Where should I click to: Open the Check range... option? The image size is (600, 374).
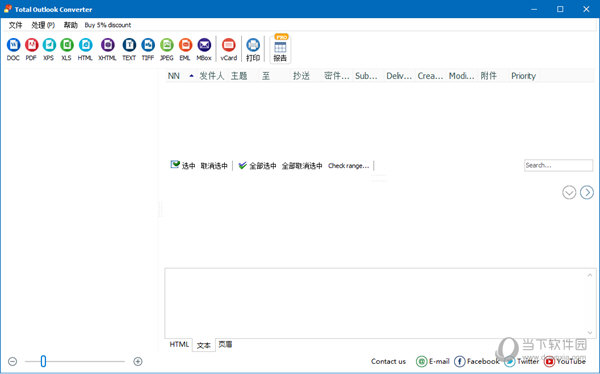(349, 166)
